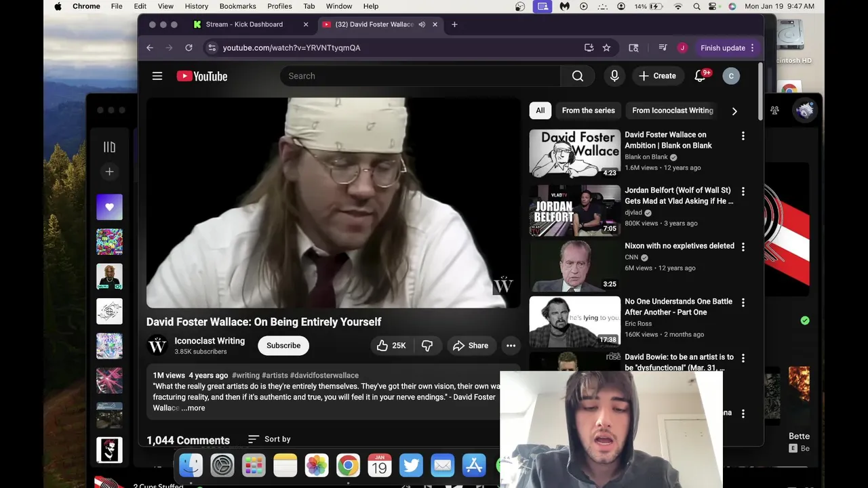868x488 pixels.
Task: Click the YouTube search field
Action: click(x=420, y=76)
